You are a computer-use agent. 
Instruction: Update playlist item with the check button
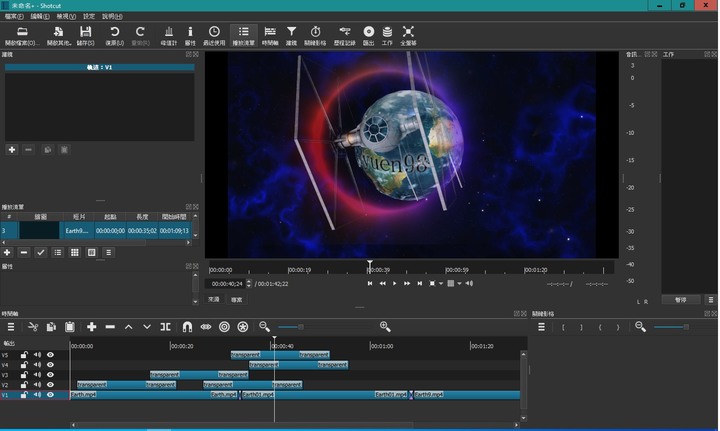coord(41,252)
